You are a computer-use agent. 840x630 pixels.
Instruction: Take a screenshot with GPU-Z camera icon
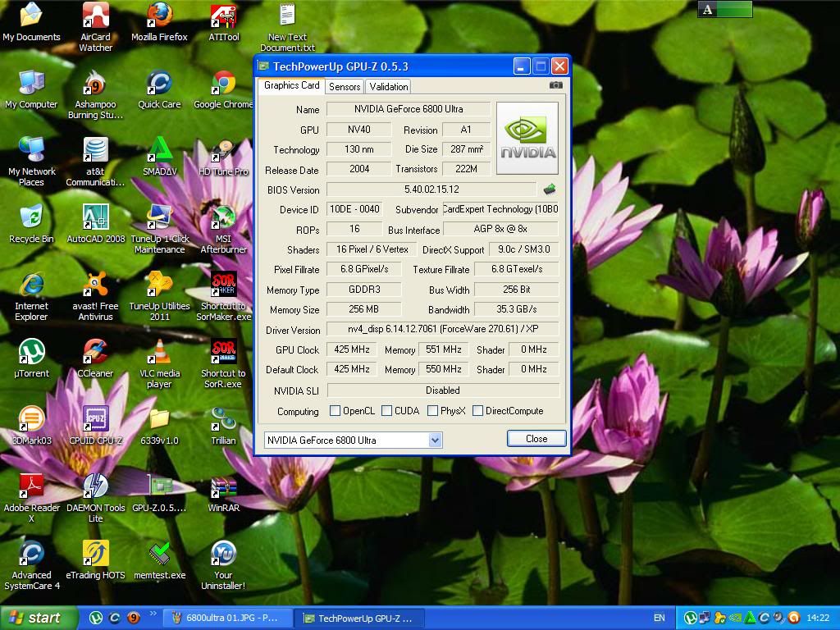555,85
